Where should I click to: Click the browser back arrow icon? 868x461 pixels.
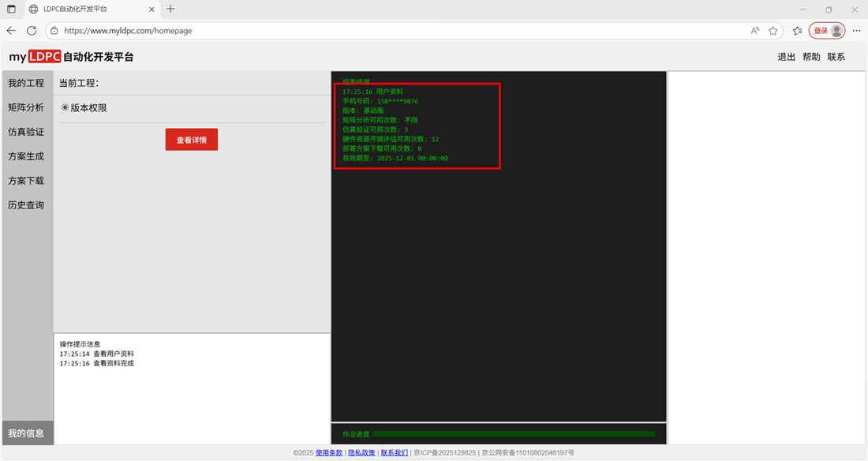[x=11, y=31]
